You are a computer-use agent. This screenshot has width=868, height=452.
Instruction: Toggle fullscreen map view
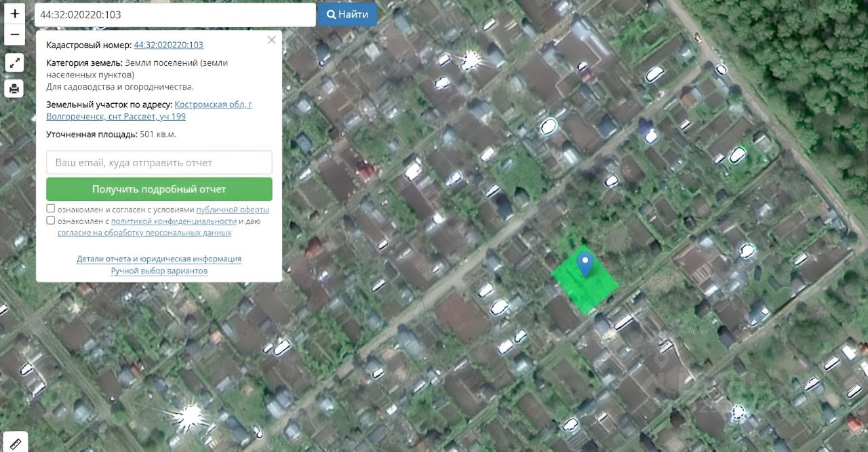click(15, 63)
